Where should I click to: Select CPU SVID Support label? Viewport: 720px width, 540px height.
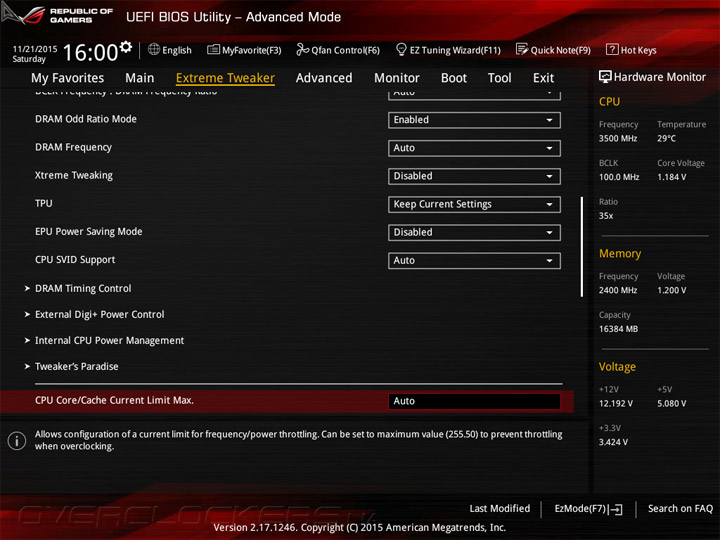[75, 260]
